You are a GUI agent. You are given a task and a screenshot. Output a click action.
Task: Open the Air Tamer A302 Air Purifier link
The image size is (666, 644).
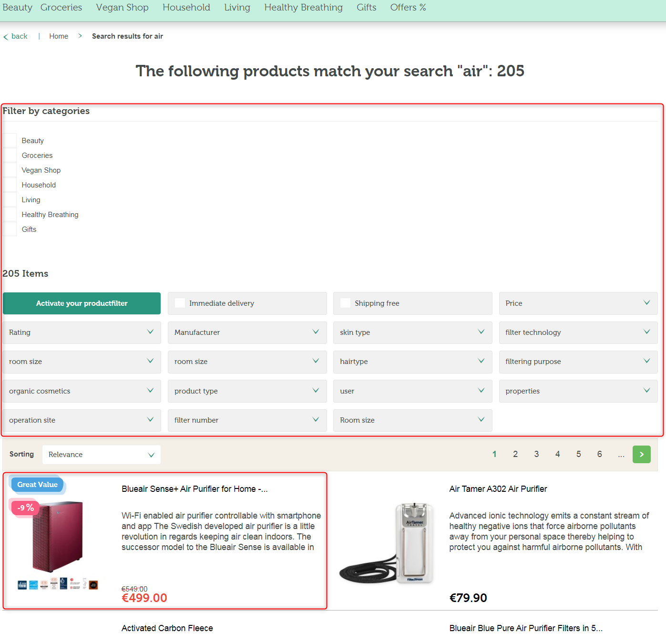498,489
